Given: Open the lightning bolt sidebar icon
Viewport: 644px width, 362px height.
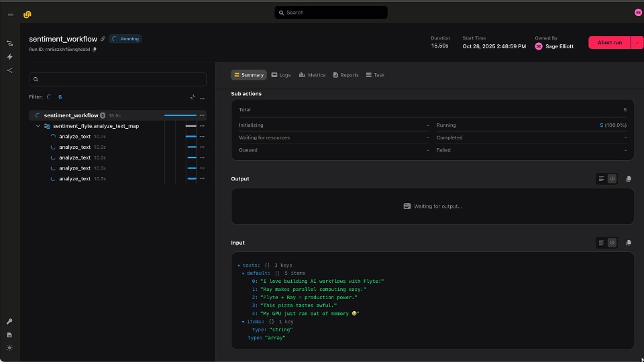Looking at the screenshot, I should tap(10, 56).
